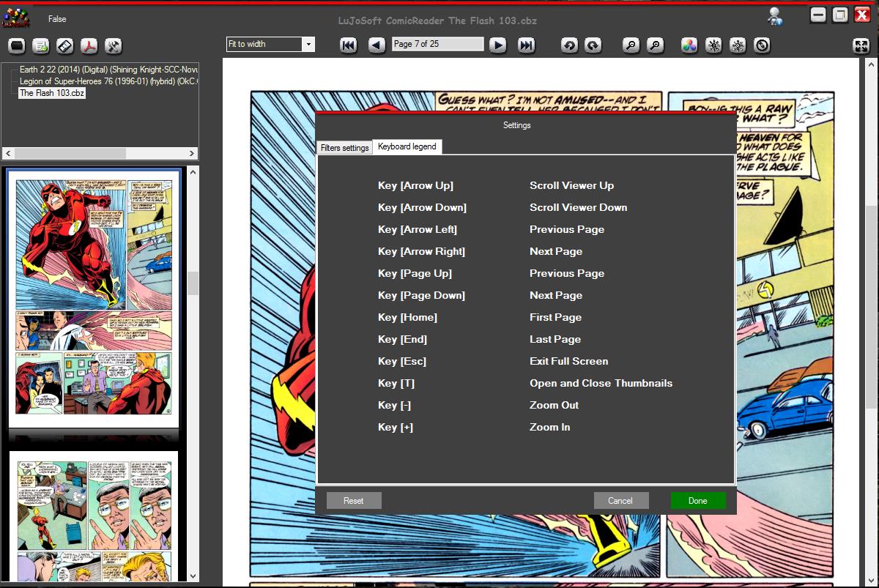
Task: Click the black rectangle icon in the toolbar
Action: 17,45
